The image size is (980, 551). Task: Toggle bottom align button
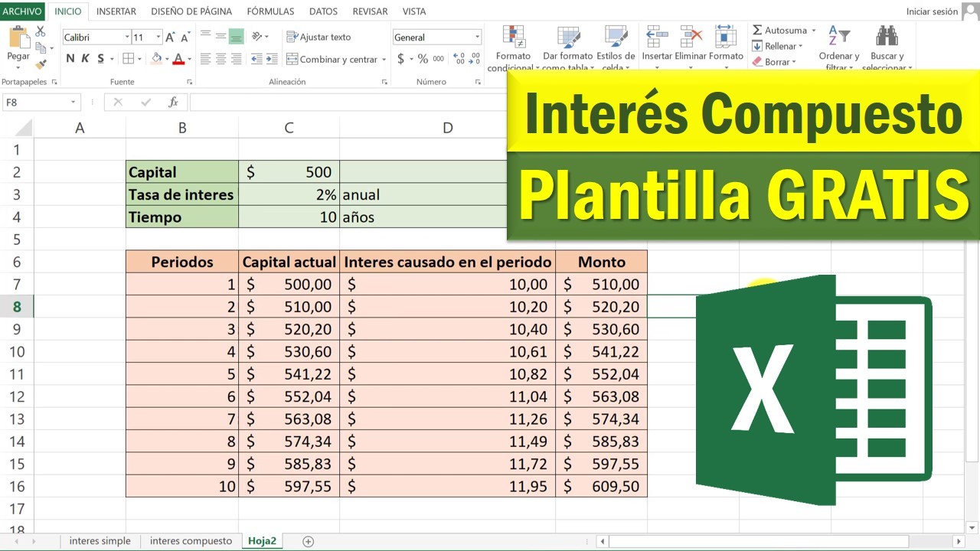tap(236, 36)
